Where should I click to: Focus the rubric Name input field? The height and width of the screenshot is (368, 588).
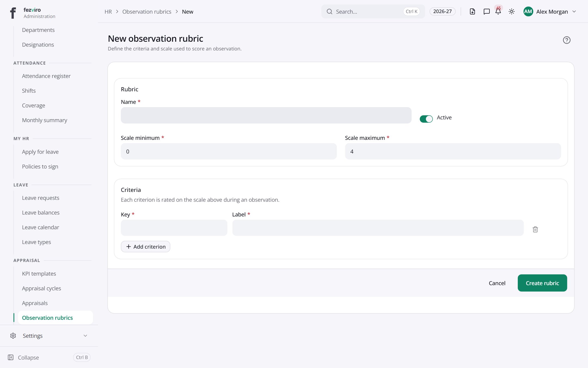[266, 115]
